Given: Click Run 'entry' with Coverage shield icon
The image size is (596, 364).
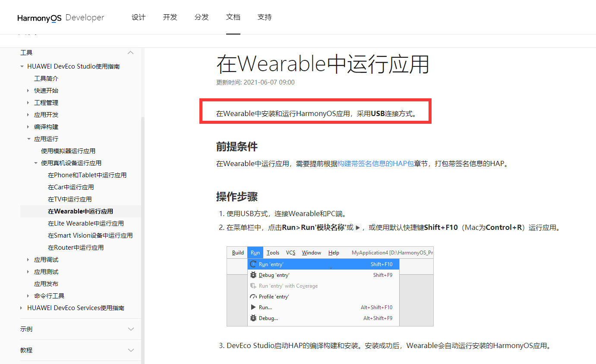Looking at the screenshot, I should tap(253, 286).
